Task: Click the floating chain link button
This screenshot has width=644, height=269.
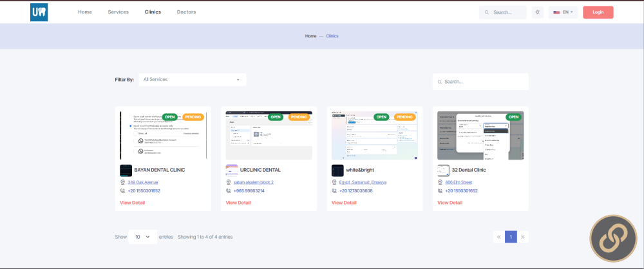Action: pos(613,239)
